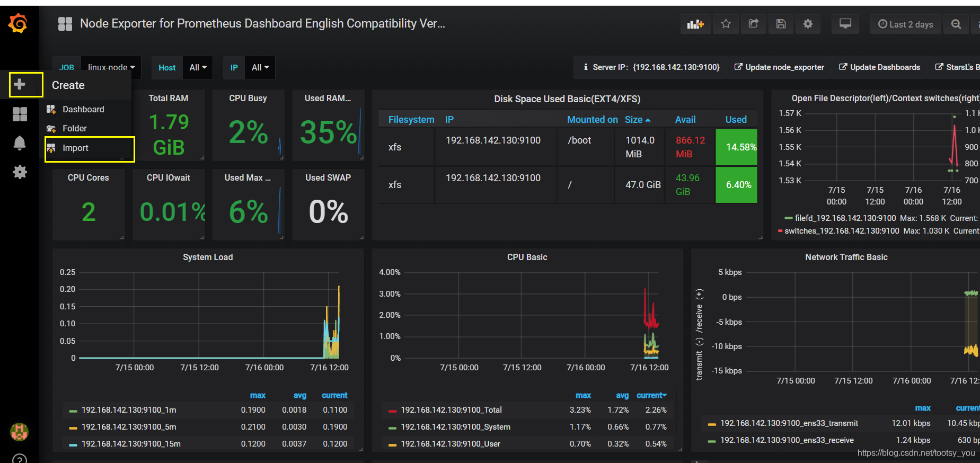Change color of switches legend swatch
This screenshot has height=463, width=980.
click(x=780, y=231)
